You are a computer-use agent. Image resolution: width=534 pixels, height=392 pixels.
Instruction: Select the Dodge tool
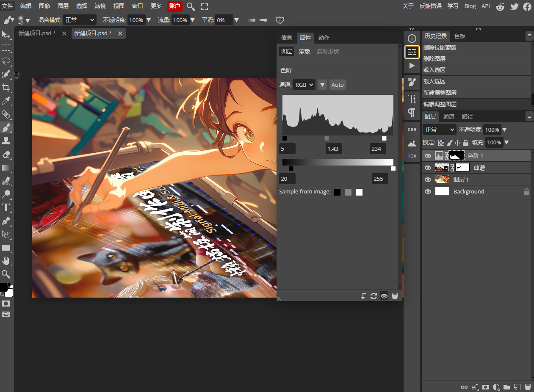tap(6, 194)
